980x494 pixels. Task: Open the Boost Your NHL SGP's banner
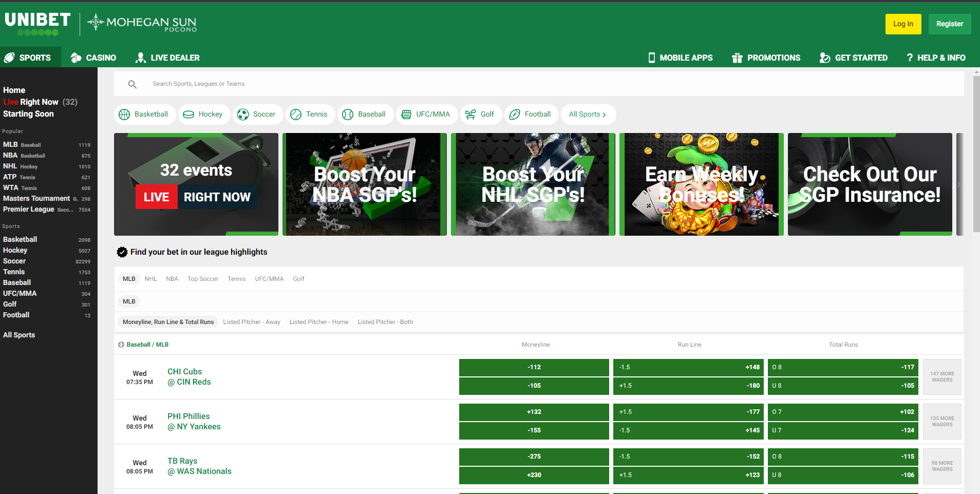pyautogui.click(x=533, y=184)
